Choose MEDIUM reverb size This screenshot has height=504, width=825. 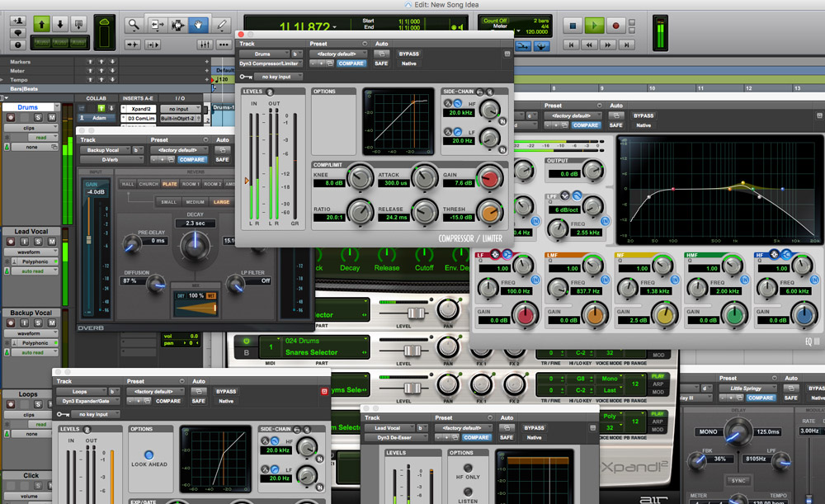[195, 202]
